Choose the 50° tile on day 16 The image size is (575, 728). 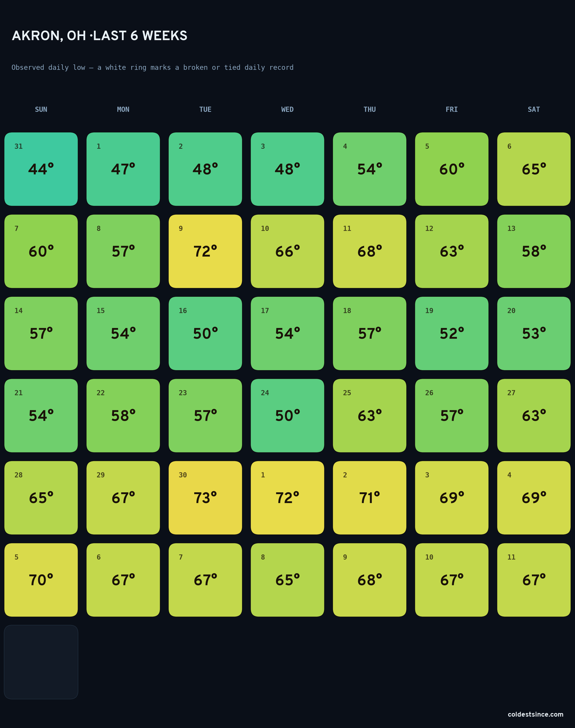pos(205,334)
